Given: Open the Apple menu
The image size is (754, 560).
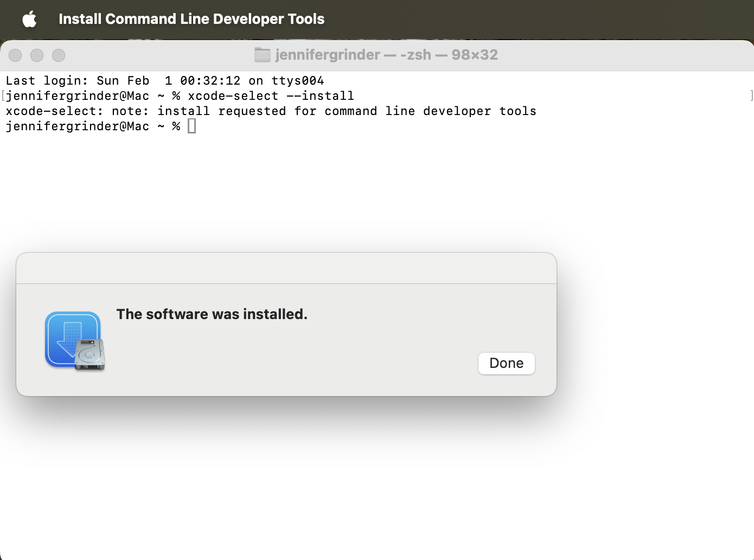Looking at the screenshot, I should 29,20.
